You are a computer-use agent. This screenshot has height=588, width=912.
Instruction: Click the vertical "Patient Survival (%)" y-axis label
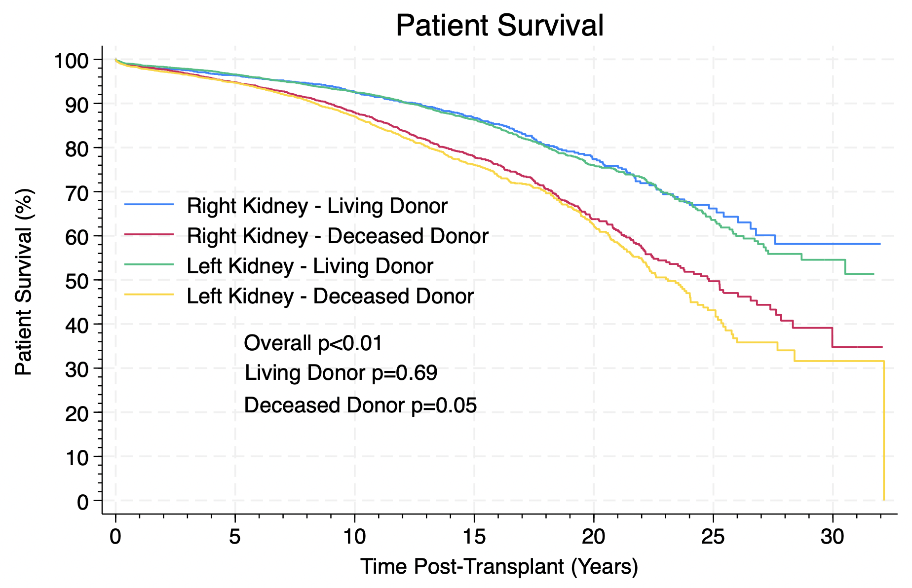[23, 283]
